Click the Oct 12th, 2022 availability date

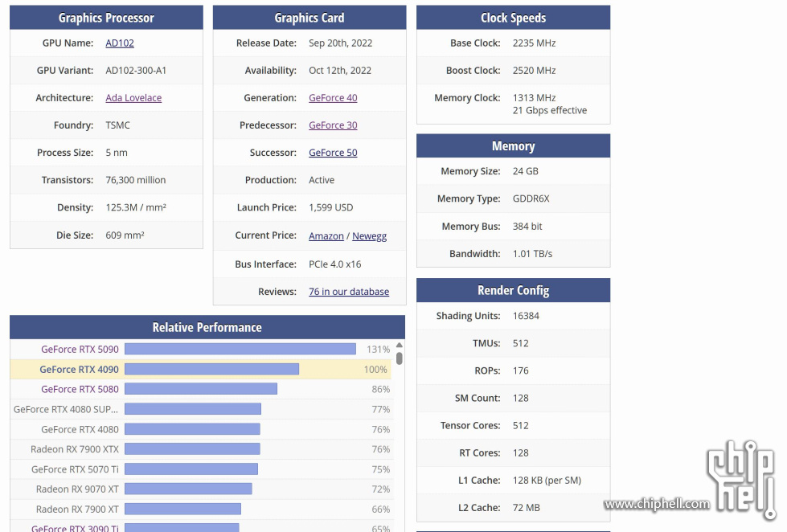340,71
